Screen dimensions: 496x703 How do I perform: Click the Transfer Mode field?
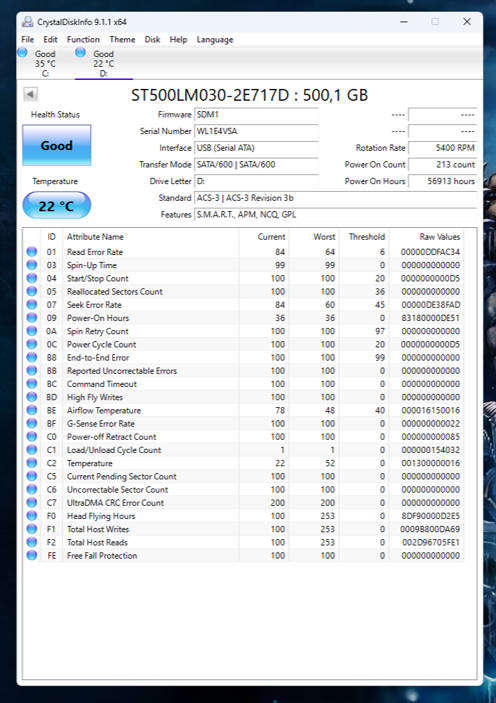pos(257,165)
